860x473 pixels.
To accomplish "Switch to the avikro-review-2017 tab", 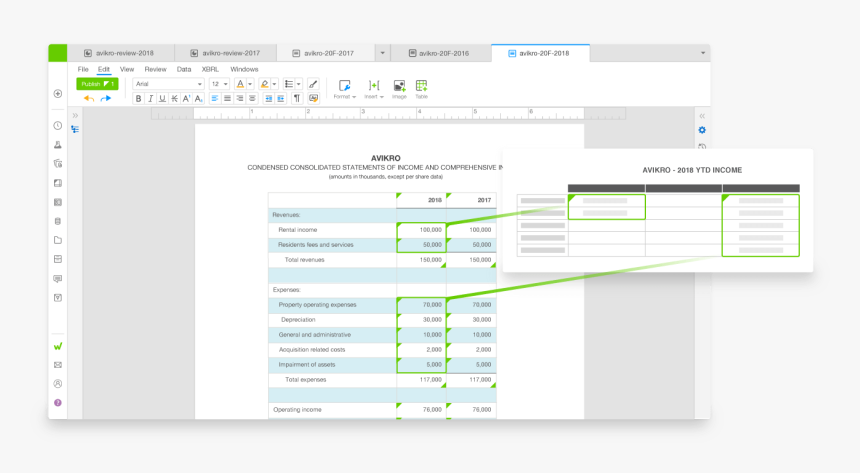I will pyautogui.click(x=230, y=53).
